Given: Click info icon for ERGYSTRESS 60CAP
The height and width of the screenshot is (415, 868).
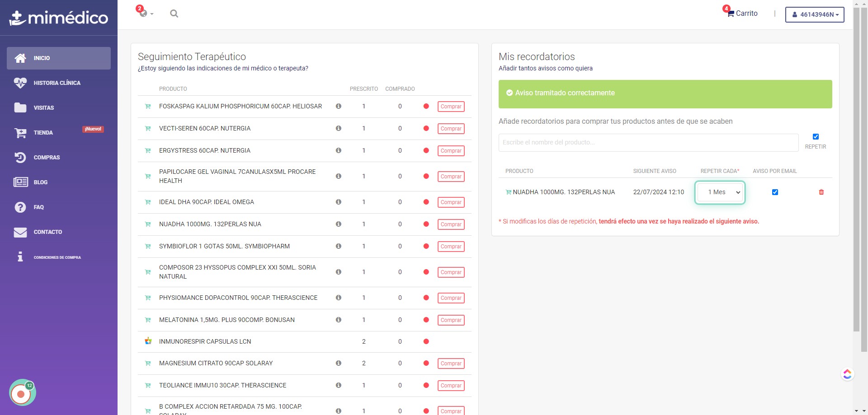Looking at the screenshot, I should 338,150.
